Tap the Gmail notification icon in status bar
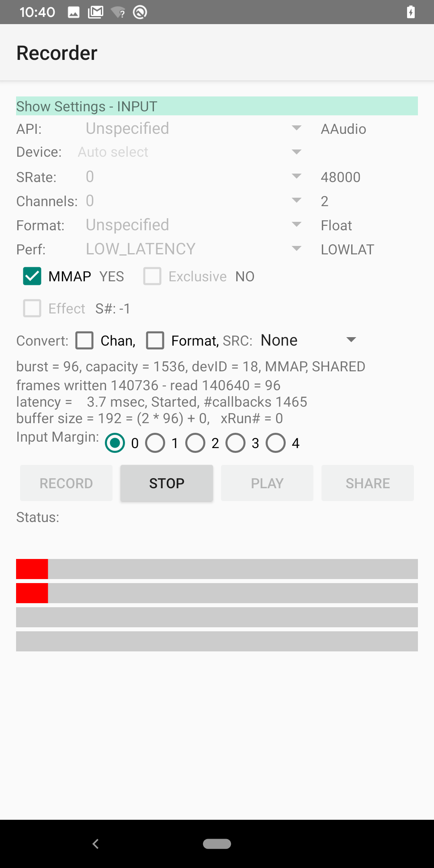This screenshot has width=434, height=868. coord(96,12)
